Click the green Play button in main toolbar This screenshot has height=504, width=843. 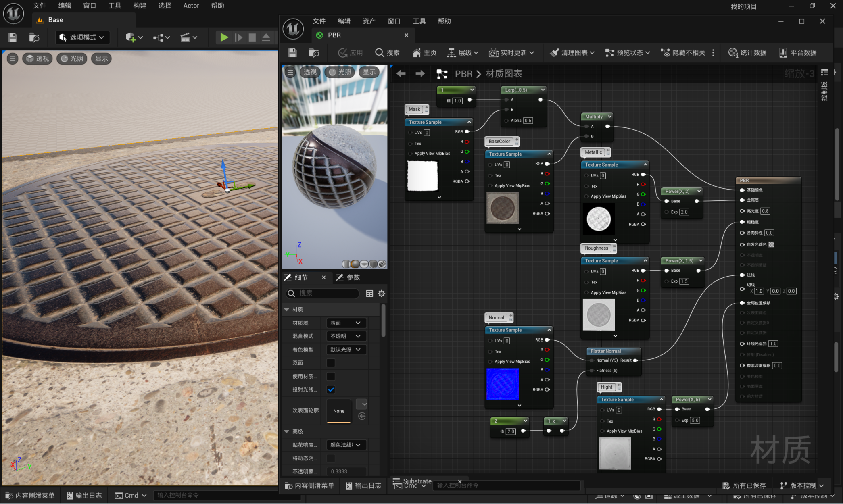tap(224, 37)
